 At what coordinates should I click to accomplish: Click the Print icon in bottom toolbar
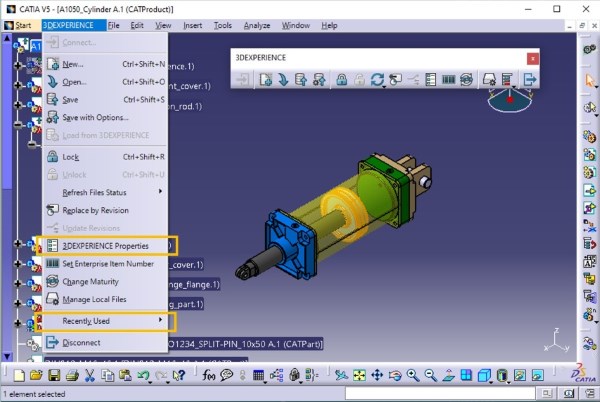[72, 375]
